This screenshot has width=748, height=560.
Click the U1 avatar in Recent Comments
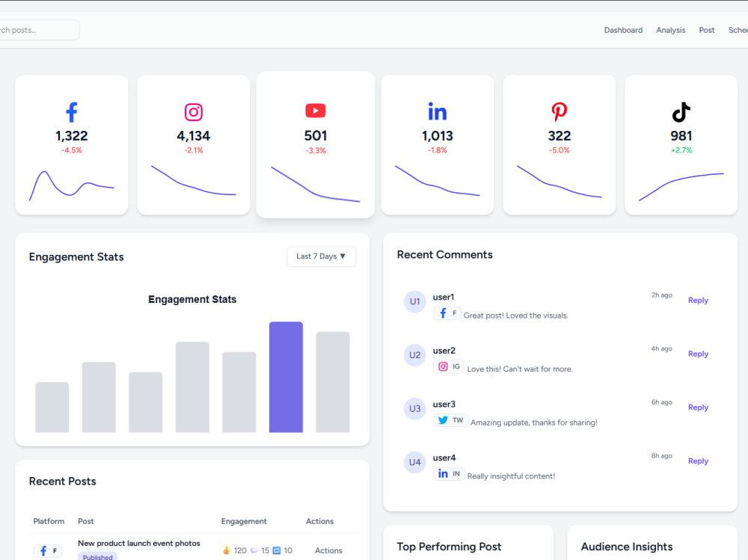pos(414,301)
